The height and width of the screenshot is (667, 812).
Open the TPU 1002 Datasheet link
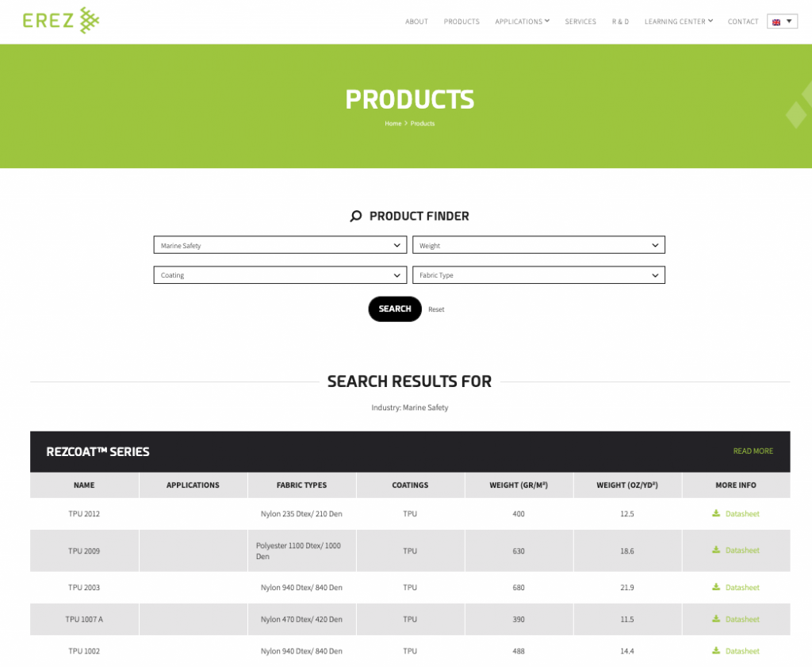[x=742, y=651]
